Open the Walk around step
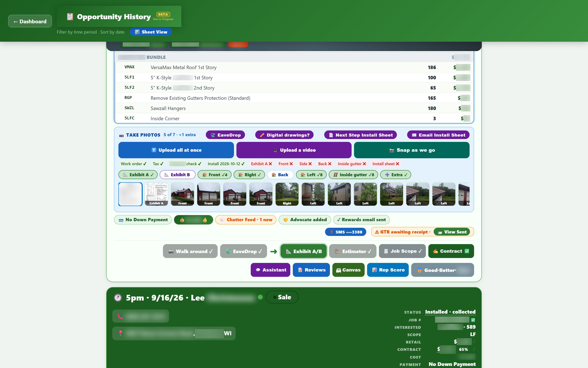 pyautogui.click(x=190, y=251)
